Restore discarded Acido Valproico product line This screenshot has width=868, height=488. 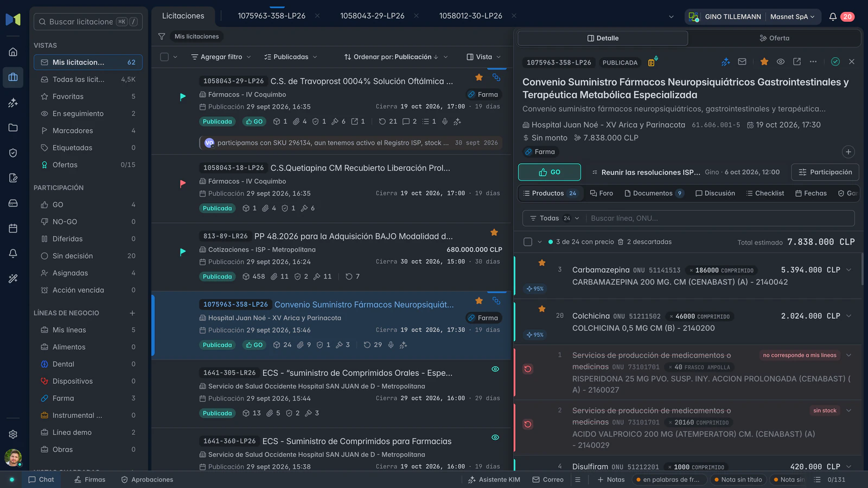click(x=528, y=425)
